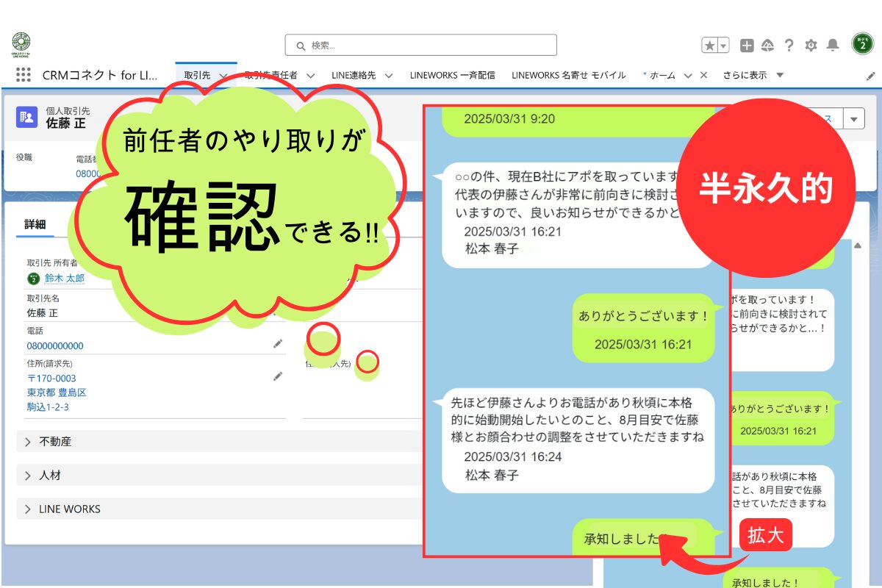Click the CRMコネクト app logo
The image size is (882, 588).
click(x=21, y=44)
